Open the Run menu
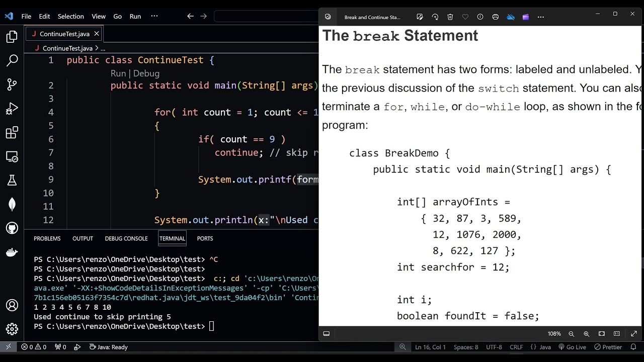The width and height of the screenshot is (644, 362). click(x=135, y=16)
